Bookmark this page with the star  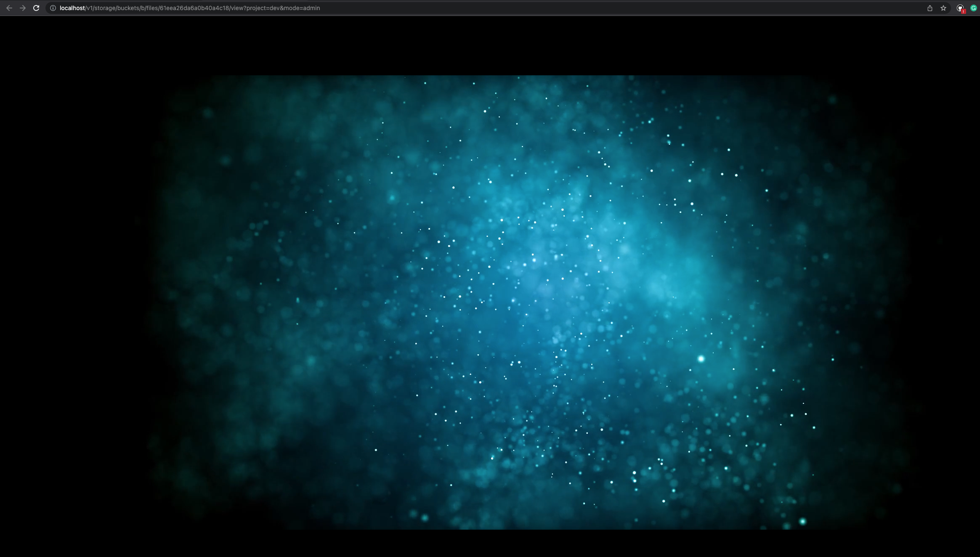tap(943, 8)
